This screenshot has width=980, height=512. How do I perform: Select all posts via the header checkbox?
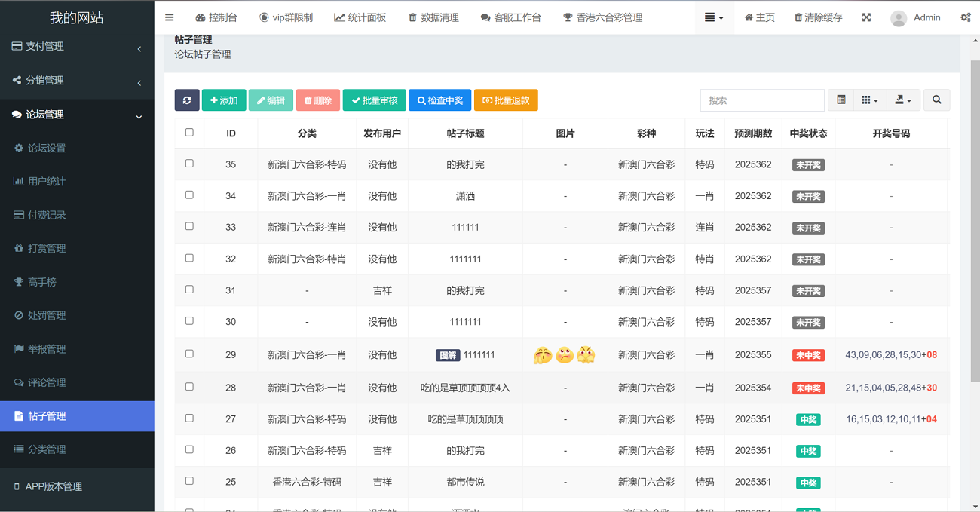coord(189,132)
